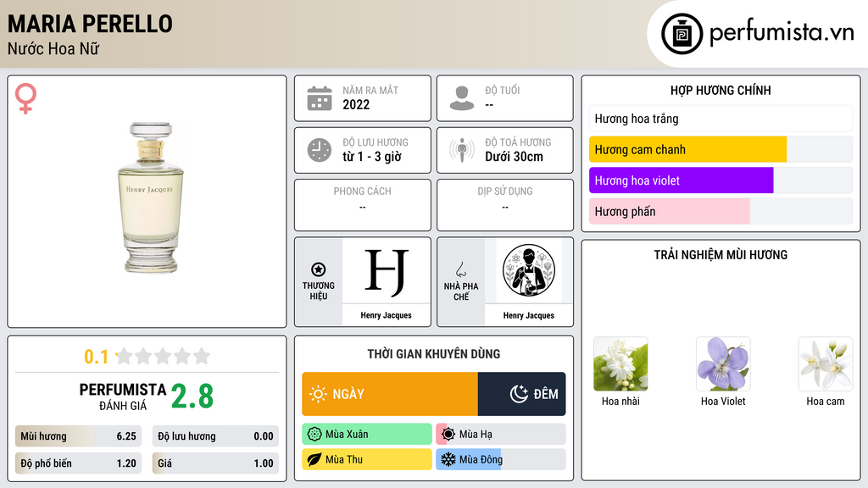Open the Henry Jacques perfumer name link
This screenshot has height=488, width=868.
coord(529,315)
